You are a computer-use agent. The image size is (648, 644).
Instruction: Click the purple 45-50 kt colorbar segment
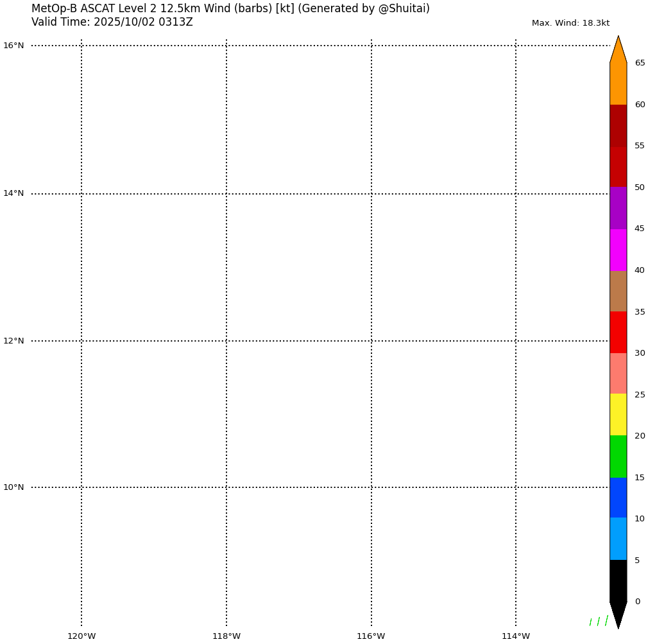[x=618, y=208]
